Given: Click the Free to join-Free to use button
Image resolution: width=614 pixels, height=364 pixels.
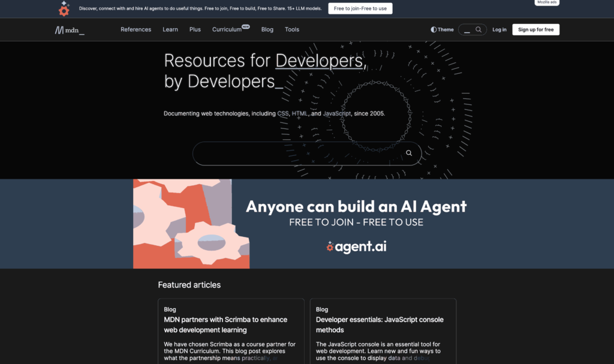Looking at the screenshot, I should click(360, 8).
